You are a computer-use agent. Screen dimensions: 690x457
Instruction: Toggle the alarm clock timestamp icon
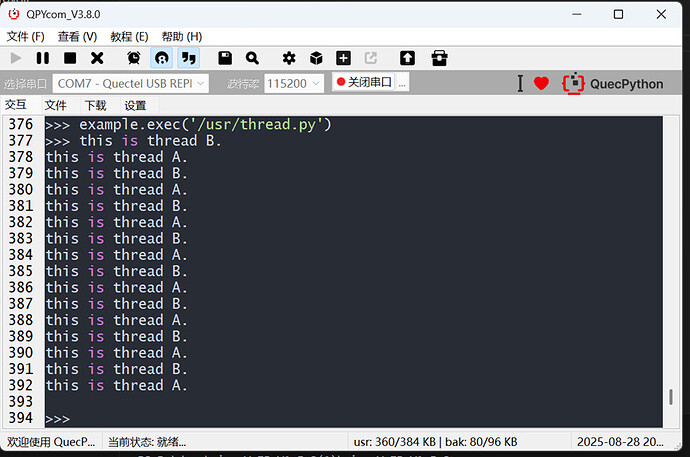pos(134,59)
